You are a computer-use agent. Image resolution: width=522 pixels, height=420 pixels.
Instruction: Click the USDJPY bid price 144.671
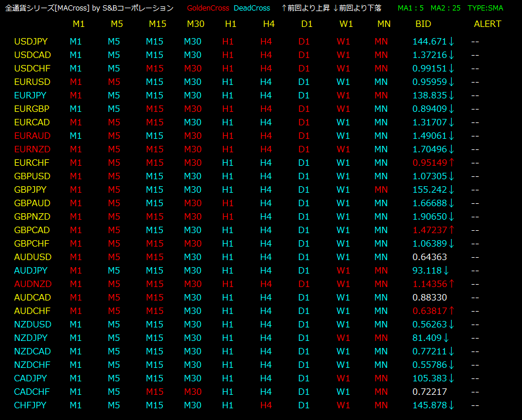pos(429,42)
